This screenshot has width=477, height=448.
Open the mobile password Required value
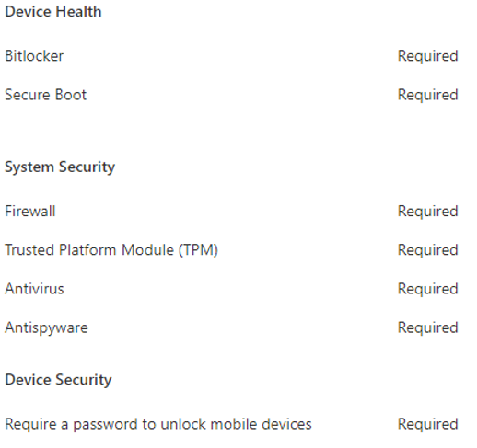427,425
